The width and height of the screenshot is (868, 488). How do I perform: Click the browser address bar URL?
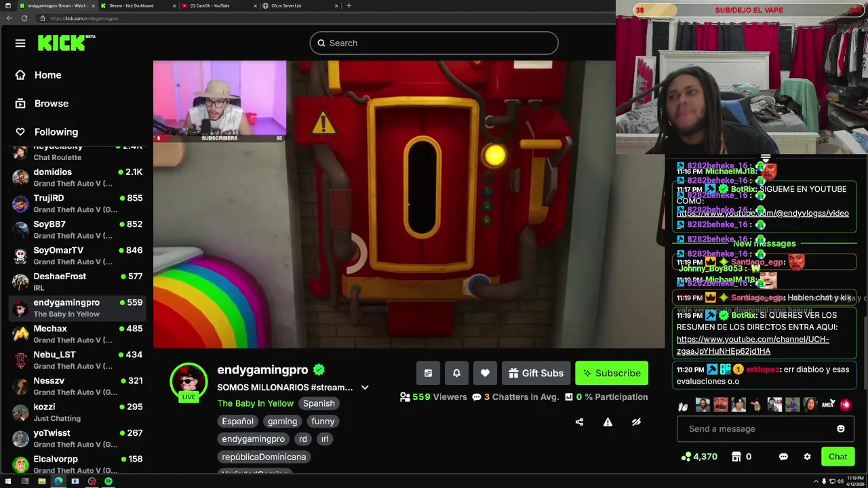(x=84, y=18)
